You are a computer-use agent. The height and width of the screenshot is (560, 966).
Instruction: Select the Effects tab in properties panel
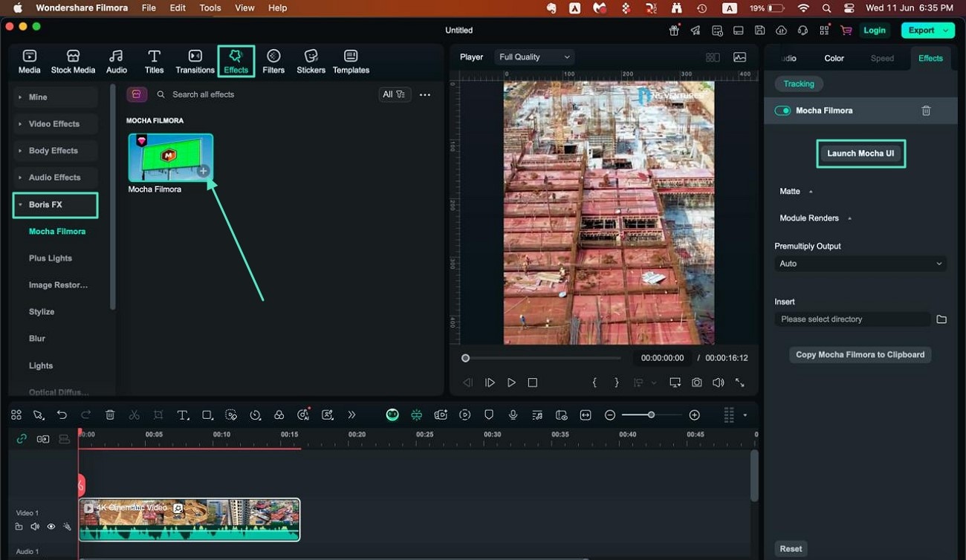coord(930,59)
